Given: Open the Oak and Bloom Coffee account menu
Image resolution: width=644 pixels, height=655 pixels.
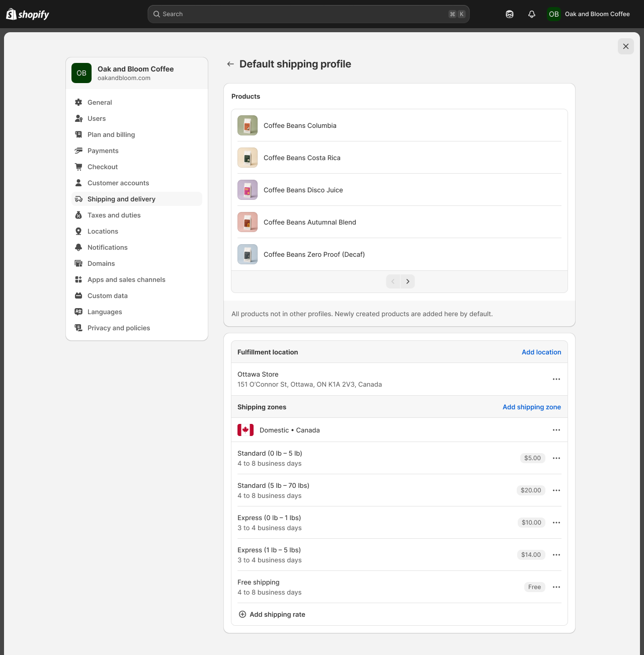Looking at the screenshot, I should pyautogui.click(x=589, y=14).
